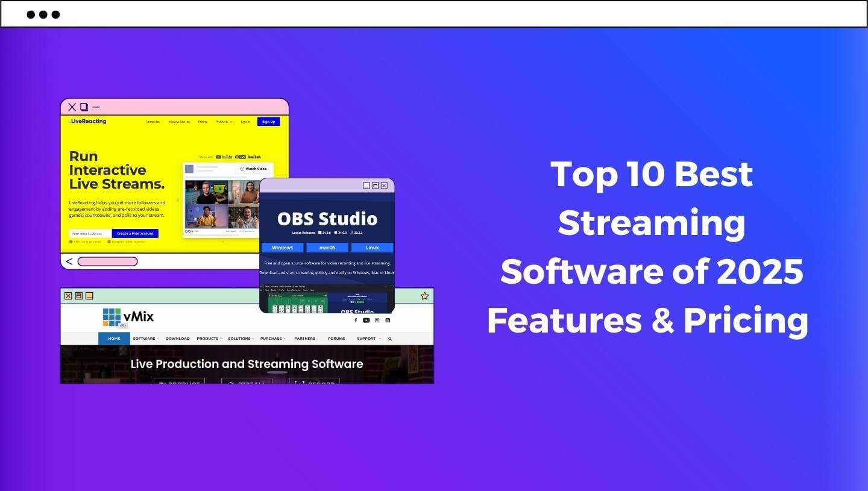Viewport: 868px width, 491px height.
Task: Expand the Products dropdown on LiveReacting
Action: [x=224, y=121]
